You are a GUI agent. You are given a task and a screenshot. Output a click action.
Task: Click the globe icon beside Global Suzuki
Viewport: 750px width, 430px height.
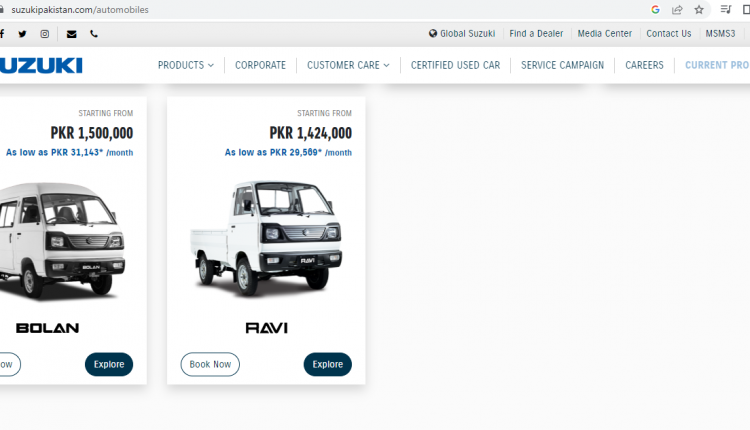click(433, 33)
